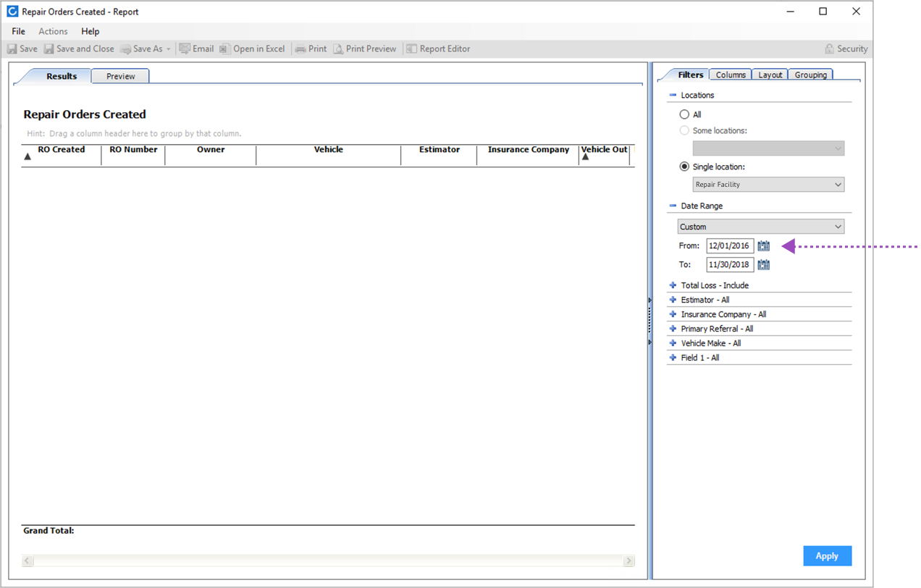
Task: Choose the Some locations option
Action: pyautogui.click(x=684, y=130)
